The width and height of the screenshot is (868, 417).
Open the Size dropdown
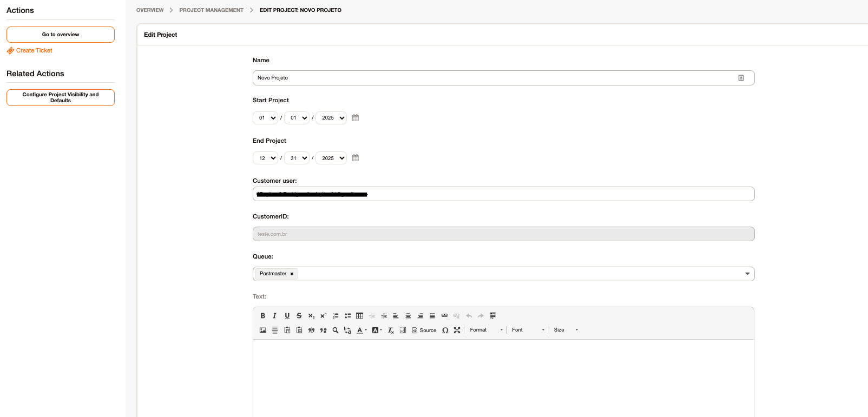(x=565, y=330)
